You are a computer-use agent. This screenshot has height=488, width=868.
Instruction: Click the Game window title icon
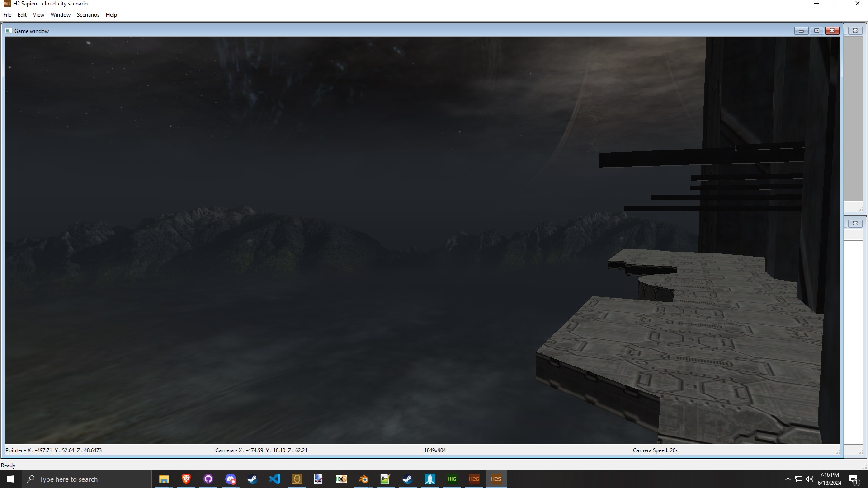(9, 31)
